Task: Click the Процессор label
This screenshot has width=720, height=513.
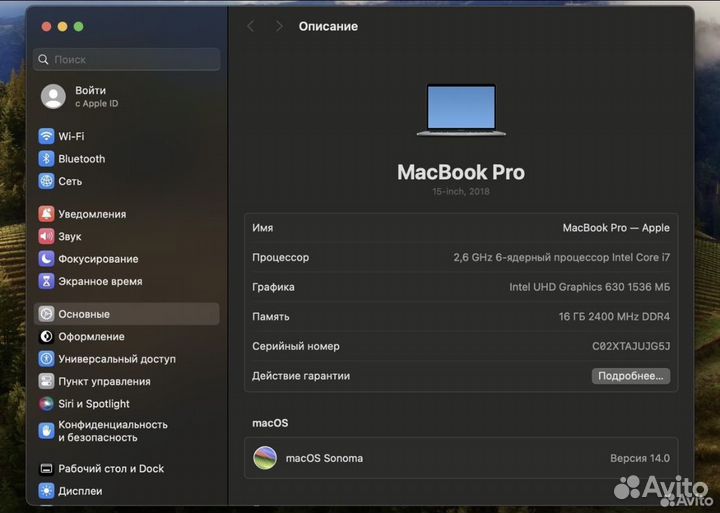Action: 281,258
